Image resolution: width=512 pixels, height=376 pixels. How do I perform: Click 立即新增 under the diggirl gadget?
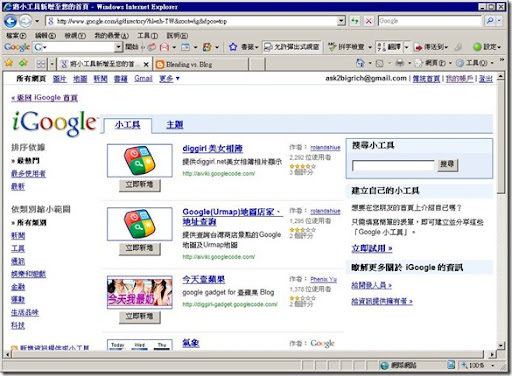point(140,185)
